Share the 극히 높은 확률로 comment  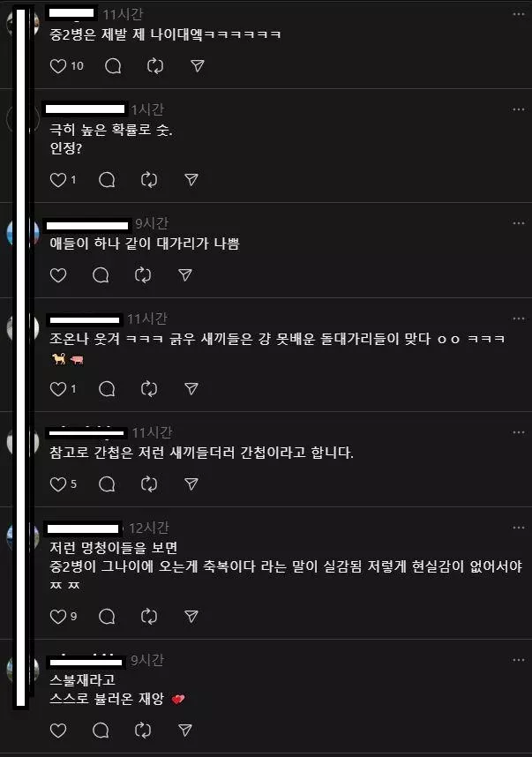(191, 180)
